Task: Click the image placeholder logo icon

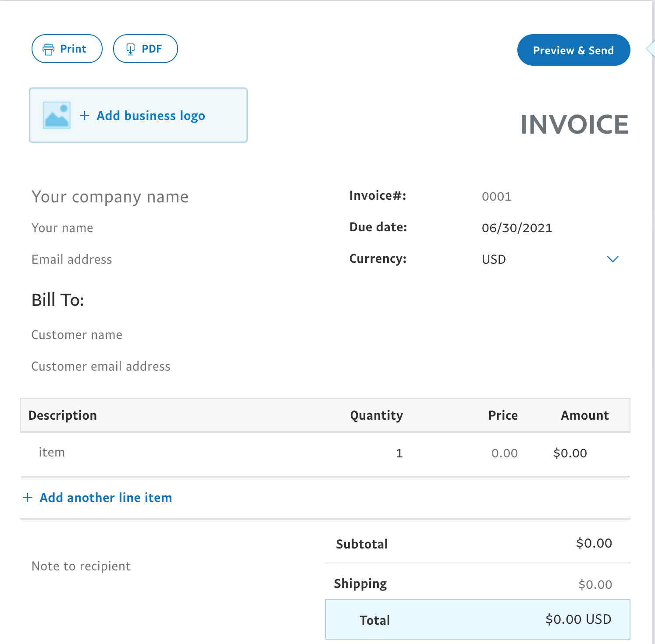Action: tap(57, 115)
